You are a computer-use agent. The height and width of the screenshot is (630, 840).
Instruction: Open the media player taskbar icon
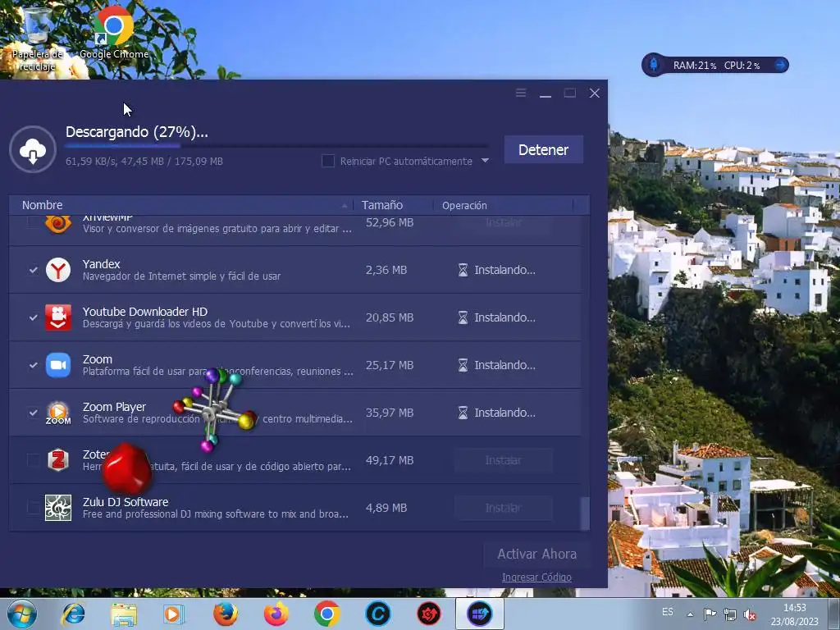(x=174, y=614)
